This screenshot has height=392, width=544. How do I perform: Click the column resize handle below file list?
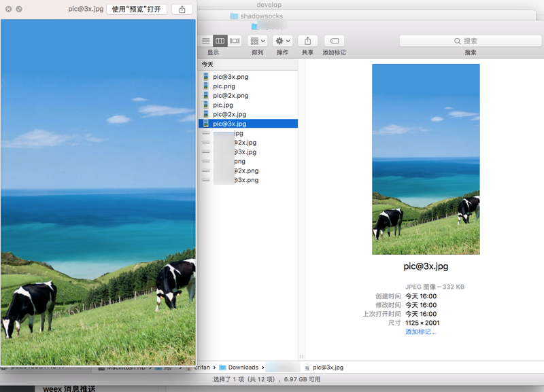(x=301, y=356)
